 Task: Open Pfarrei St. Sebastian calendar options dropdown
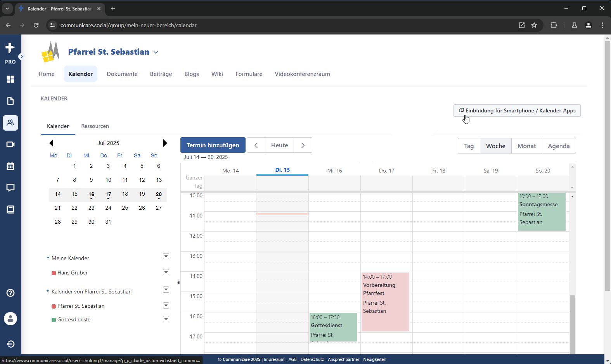[x=166, y=305]
